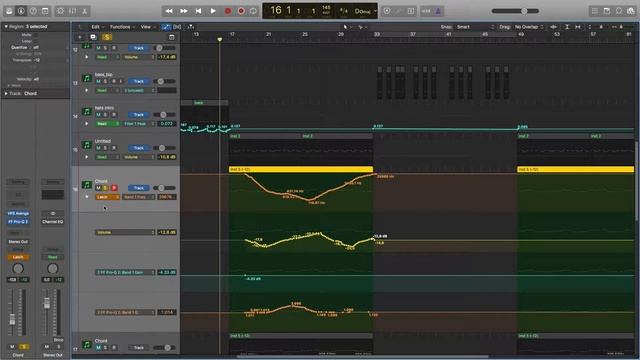Image resolution: width=640 pixels, height=360 pixels.
Task: Expand the Track: Chord disclosure triangle
Action: 6,93
